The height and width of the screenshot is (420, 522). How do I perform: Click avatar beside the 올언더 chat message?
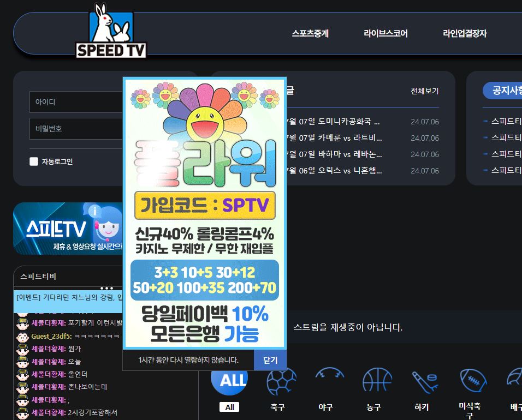(x=22, y=375)
